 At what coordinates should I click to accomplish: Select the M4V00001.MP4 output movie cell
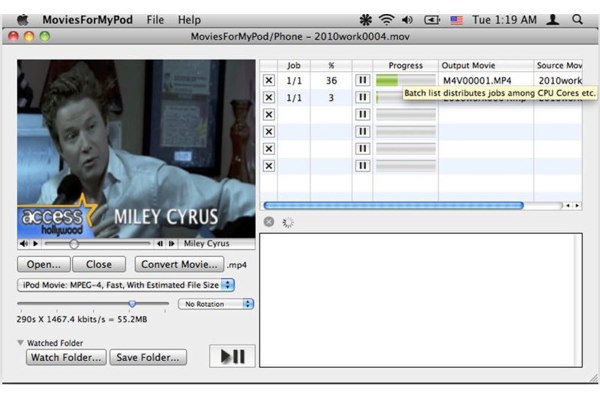click(486, 80)
